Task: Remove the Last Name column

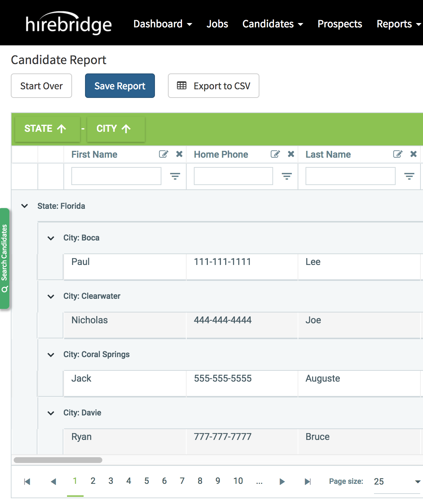Action: (413, 154)
